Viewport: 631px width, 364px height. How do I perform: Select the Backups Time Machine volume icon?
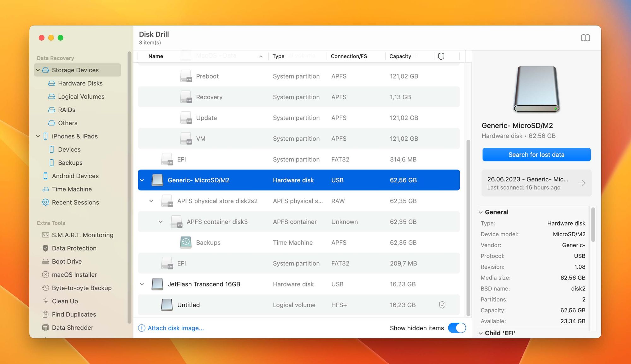[x=186, y=243]
